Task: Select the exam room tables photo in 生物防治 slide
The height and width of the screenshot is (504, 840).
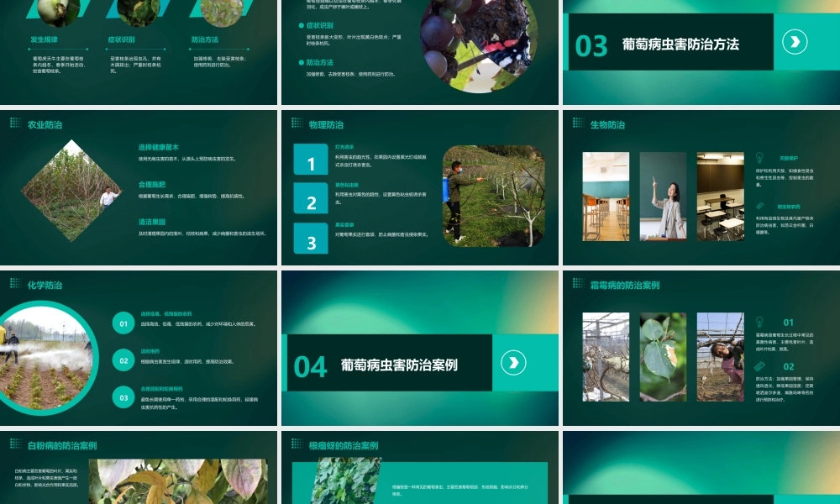Action: point(721,197)
